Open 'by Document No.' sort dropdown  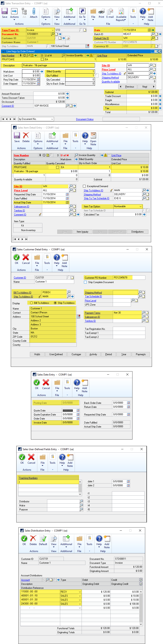(52, 119)
